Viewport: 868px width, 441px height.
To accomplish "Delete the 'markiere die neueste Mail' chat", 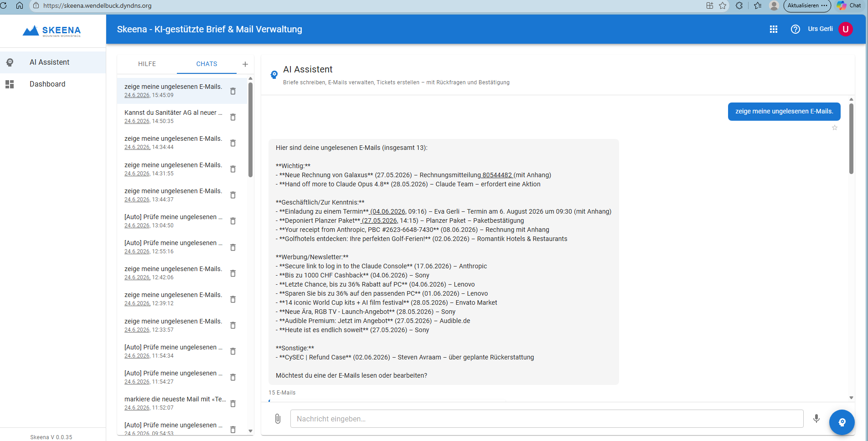I will [233, 404].
